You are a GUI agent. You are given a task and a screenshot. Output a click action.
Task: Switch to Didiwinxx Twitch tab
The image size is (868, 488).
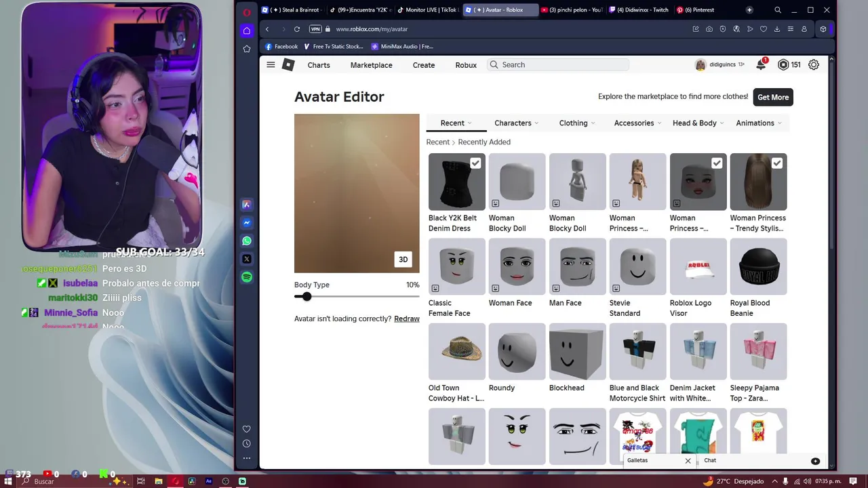click(639, 10)
